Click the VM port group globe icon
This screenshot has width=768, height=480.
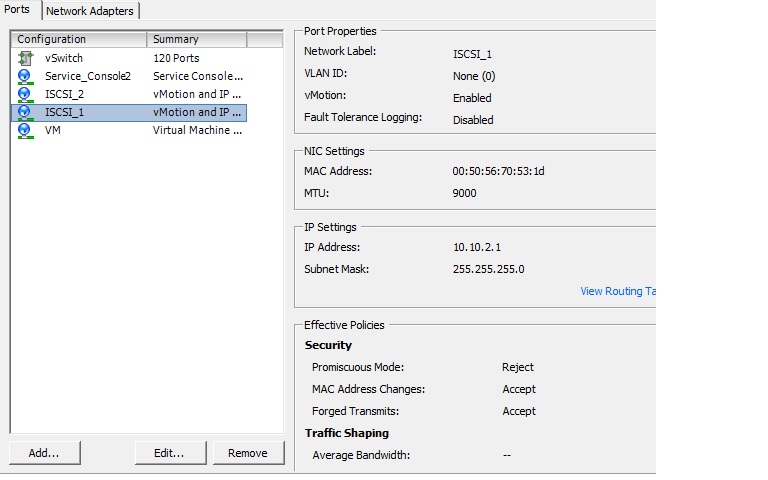pos(25,131)
